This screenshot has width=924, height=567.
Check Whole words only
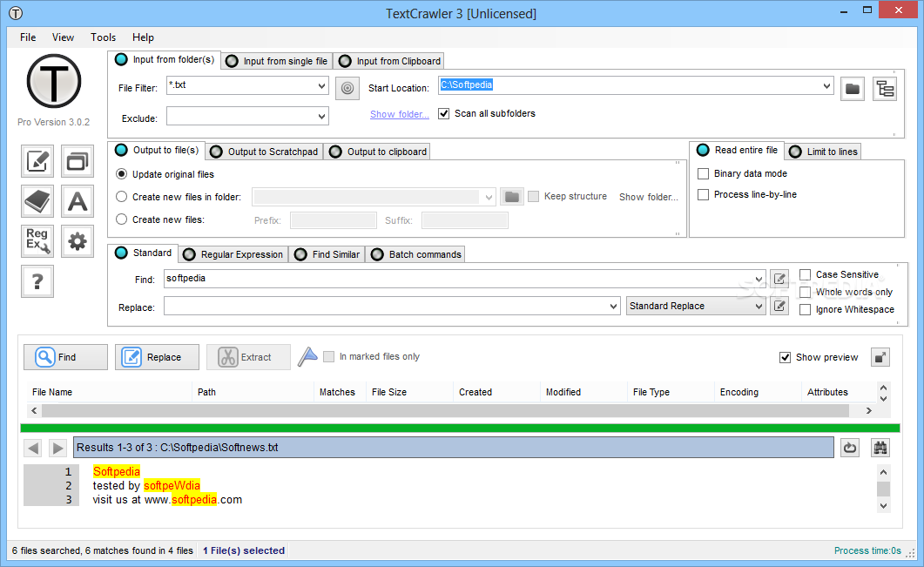click(x=805, y=293)
